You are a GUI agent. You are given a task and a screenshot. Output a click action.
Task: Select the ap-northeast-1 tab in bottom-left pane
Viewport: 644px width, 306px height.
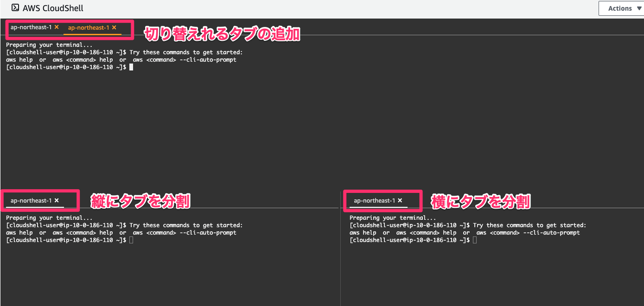coord(31,201)
